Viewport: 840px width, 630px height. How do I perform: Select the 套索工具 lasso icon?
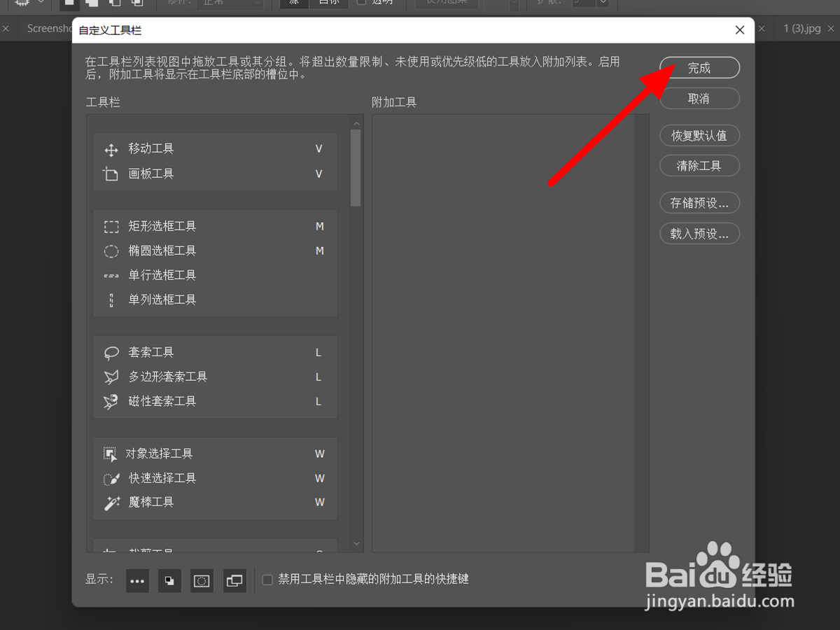[111, 353]
